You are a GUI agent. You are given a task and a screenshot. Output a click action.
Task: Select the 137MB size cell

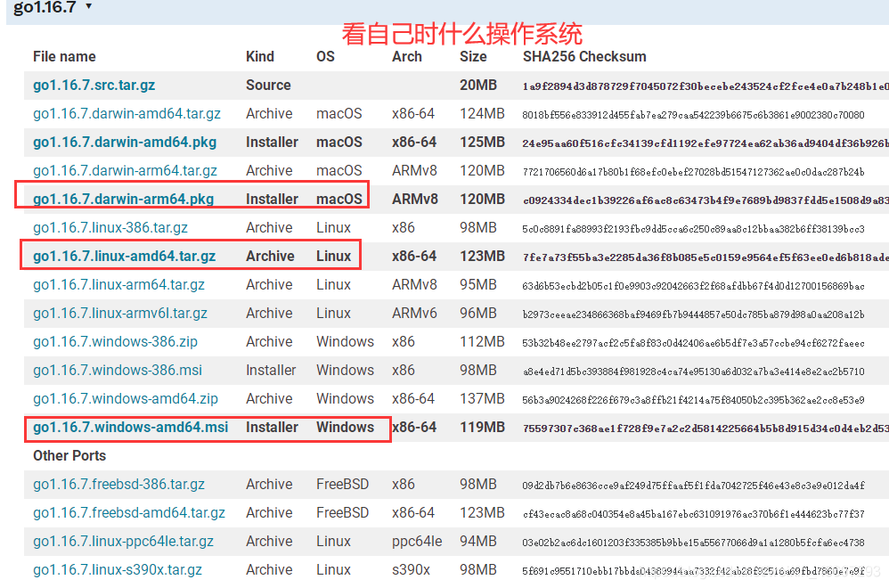[x=482, y=398]
